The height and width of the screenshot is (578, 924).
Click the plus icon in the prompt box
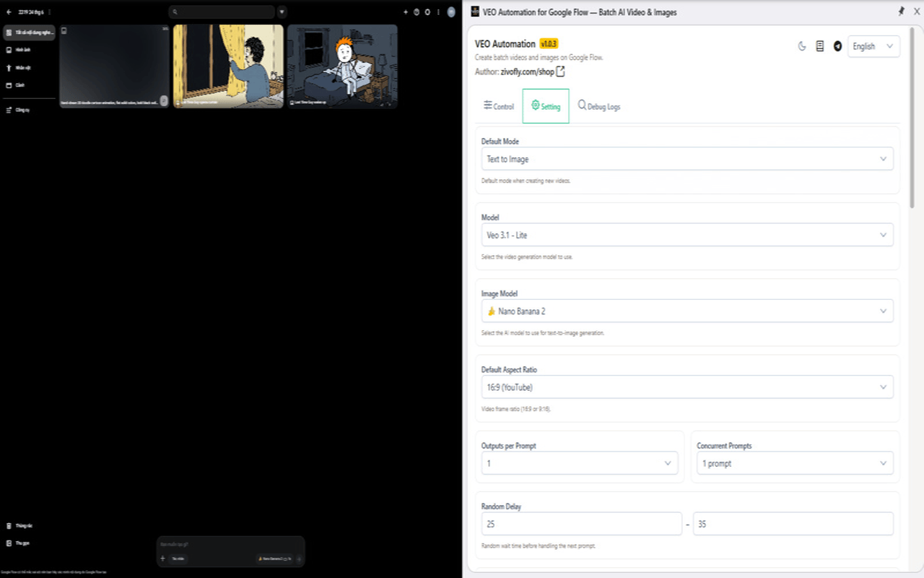click(x=162, y=558)
